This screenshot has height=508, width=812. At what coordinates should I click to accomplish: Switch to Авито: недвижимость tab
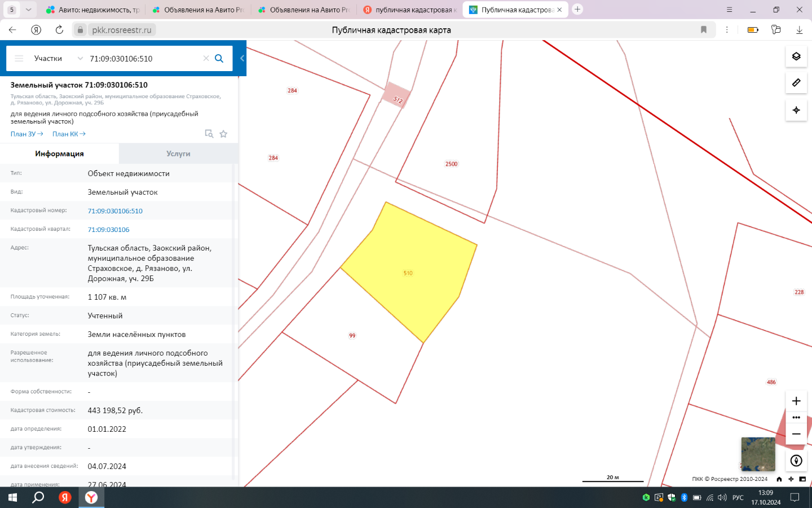[94, 10]
